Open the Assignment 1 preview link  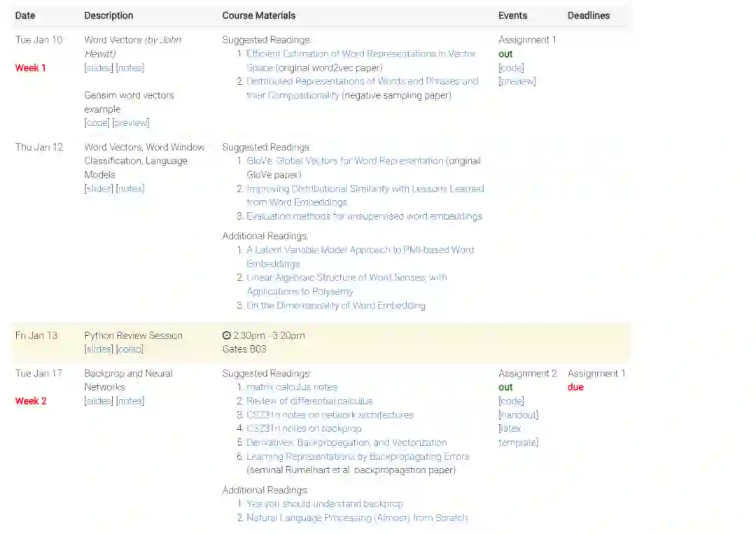pyautogui.click(x=517, y=82)
